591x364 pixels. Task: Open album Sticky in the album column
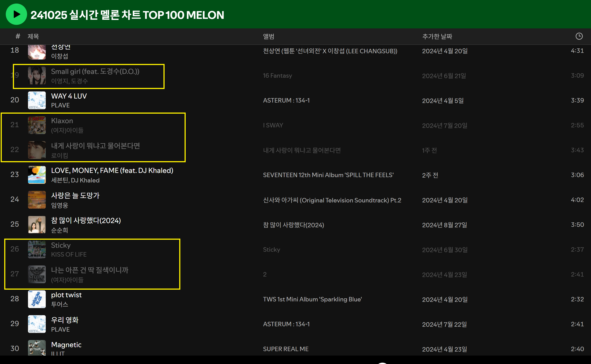click(x=271, y=250)
